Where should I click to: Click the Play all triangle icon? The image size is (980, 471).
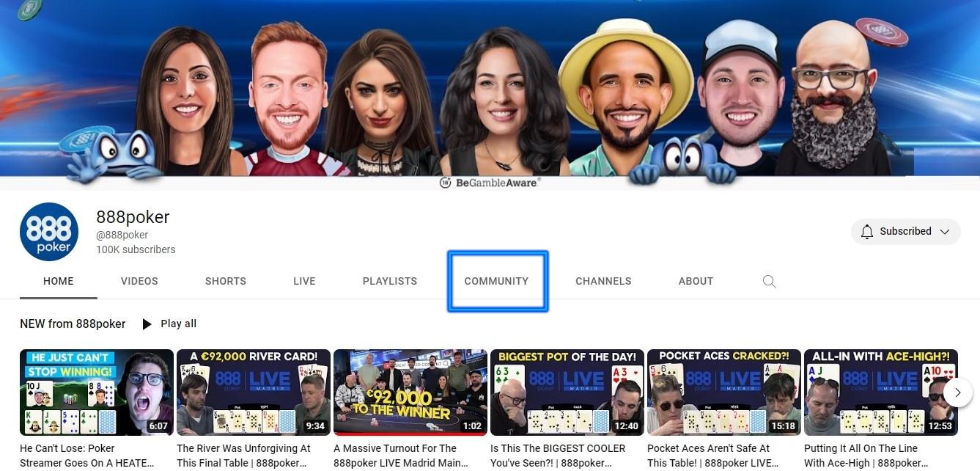click(147, 324)
